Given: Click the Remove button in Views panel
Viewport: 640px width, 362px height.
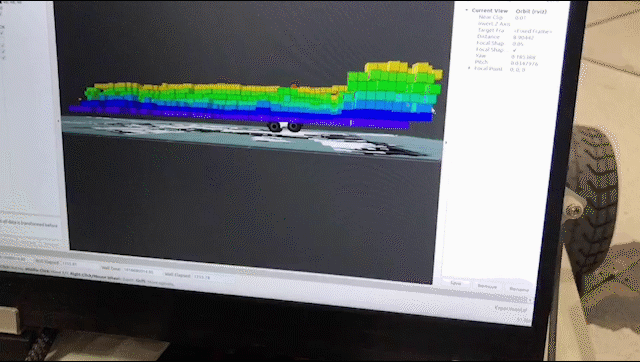Looking at the screenshot, I should [x=487, y=286].
